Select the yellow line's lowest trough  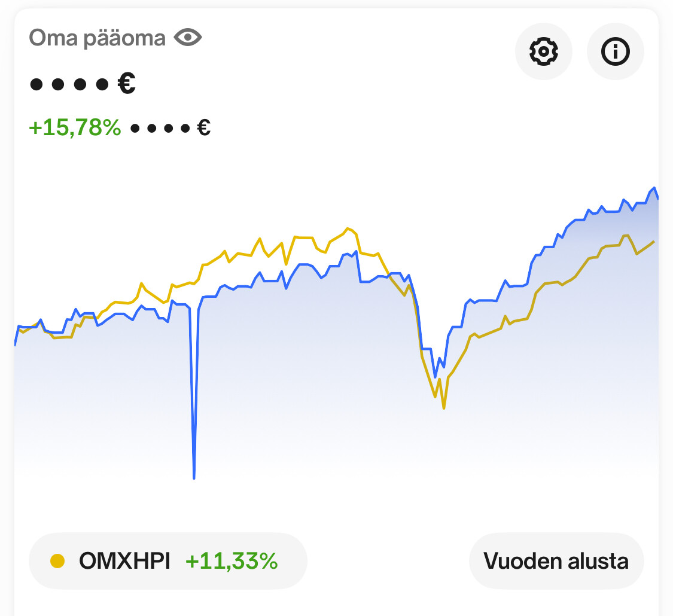[x=444, y=408]
